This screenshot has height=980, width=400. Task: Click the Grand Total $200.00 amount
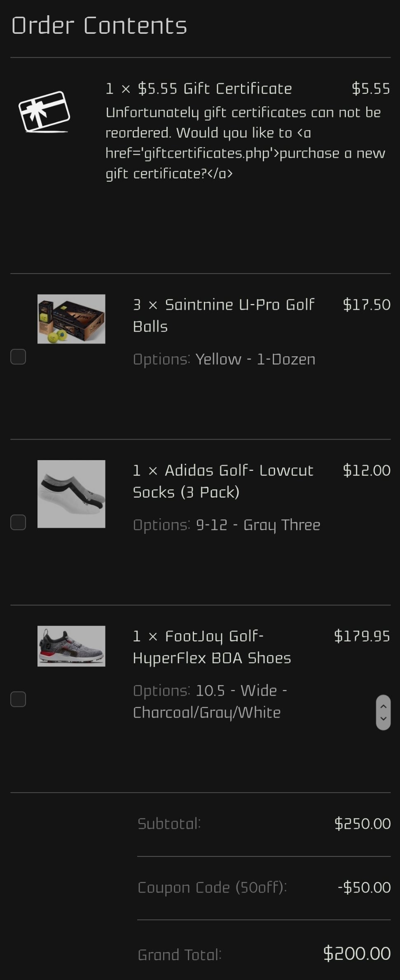tap(357, 954)
